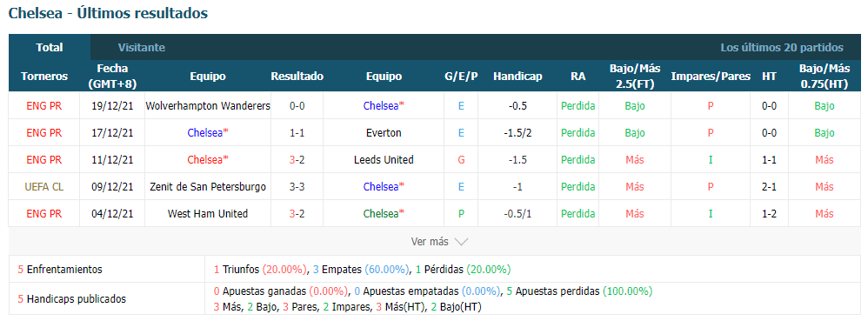Click the Impares/Pares column header
Image resolution: width=868 pixels, height=321 pixels.
click(x=711, y=77)
